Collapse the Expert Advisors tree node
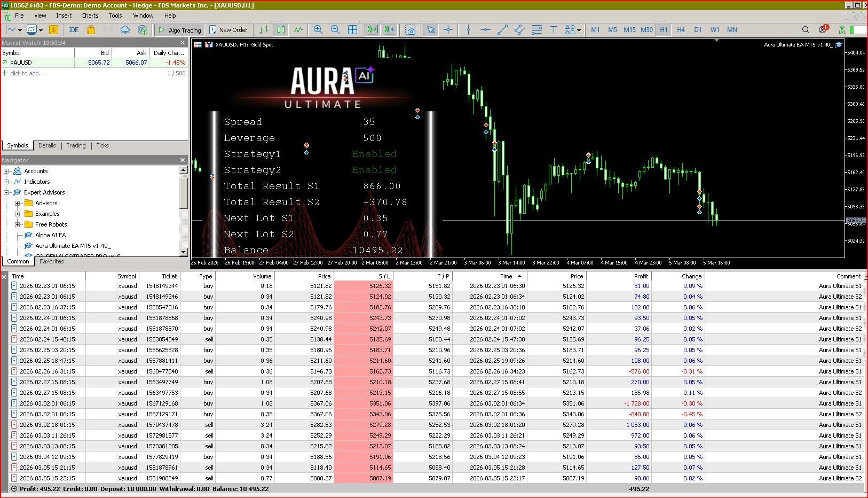Screen dimensions: 868x498 click(6, 192)
